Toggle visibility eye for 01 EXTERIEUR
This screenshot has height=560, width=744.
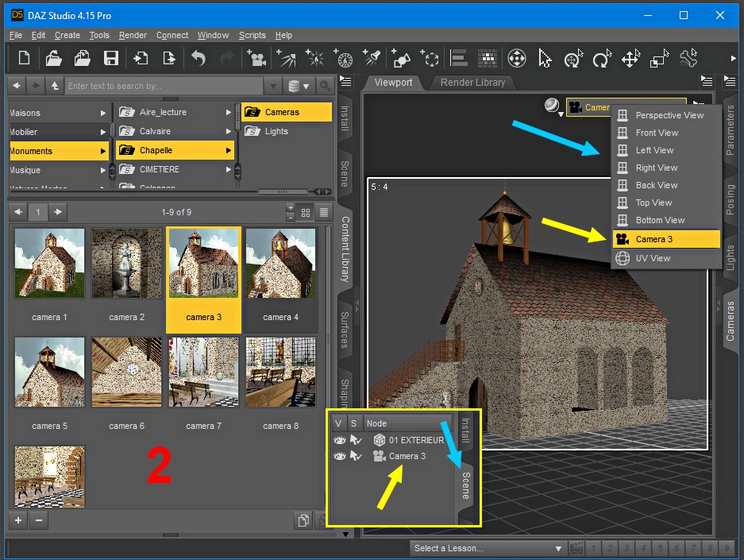tap(339, 440)
